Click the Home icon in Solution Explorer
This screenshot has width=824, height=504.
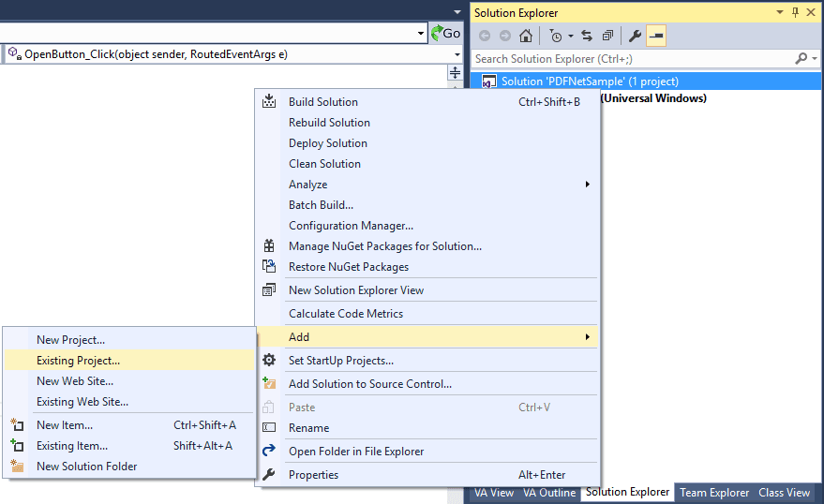(526, 37)
